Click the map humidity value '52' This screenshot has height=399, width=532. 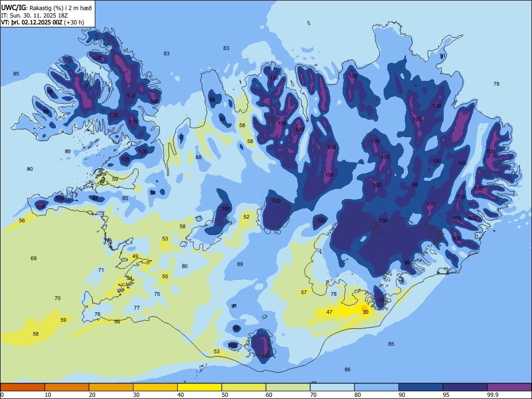pyautogui.click(x=246, y=217)
